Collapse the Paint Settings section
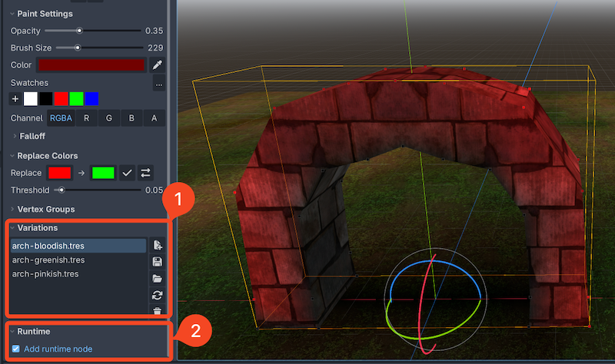 (12, 14)
